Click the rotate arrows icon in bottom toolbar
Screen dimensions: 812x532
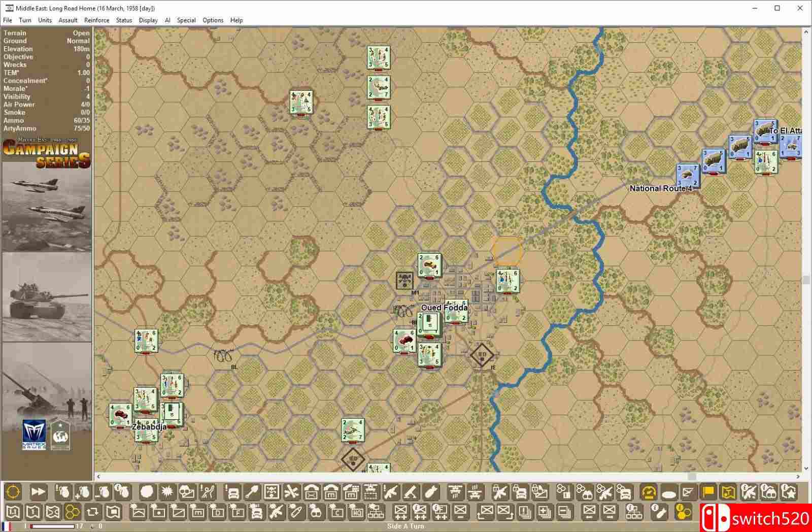[x=92, y=512]
